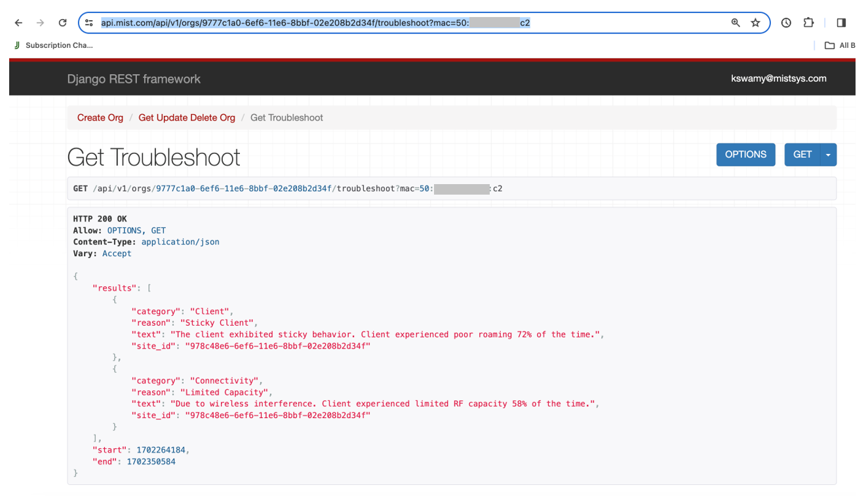Open the kswamy@mistsys.com user menu

[778, 79]
